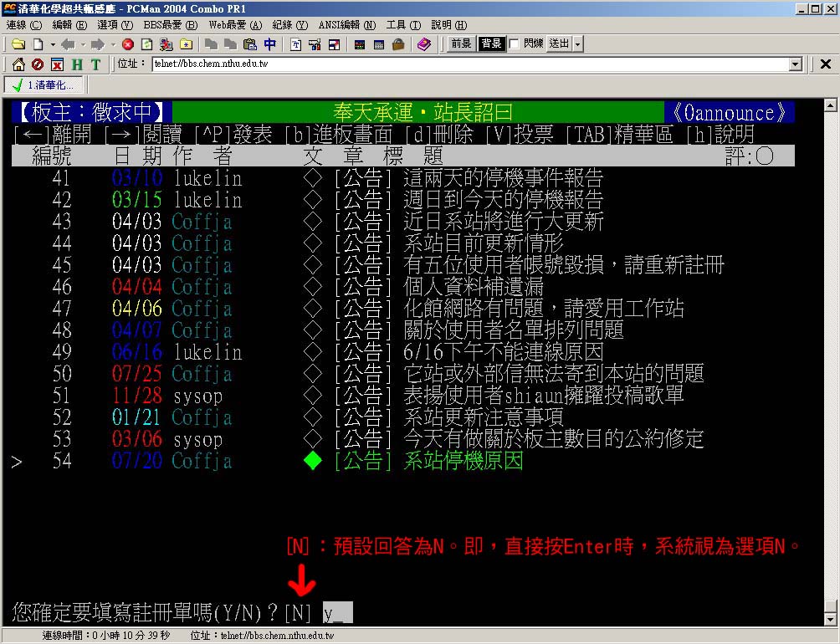Click the green reconnect refresh icon

(x=146, y=44)
